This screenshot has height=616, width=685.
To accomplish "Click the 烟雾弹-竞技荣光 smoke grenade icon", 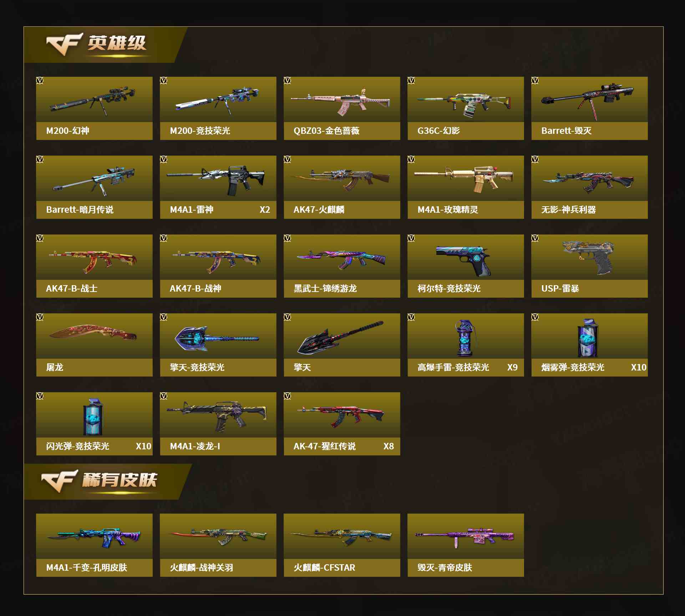I will 588,338.
